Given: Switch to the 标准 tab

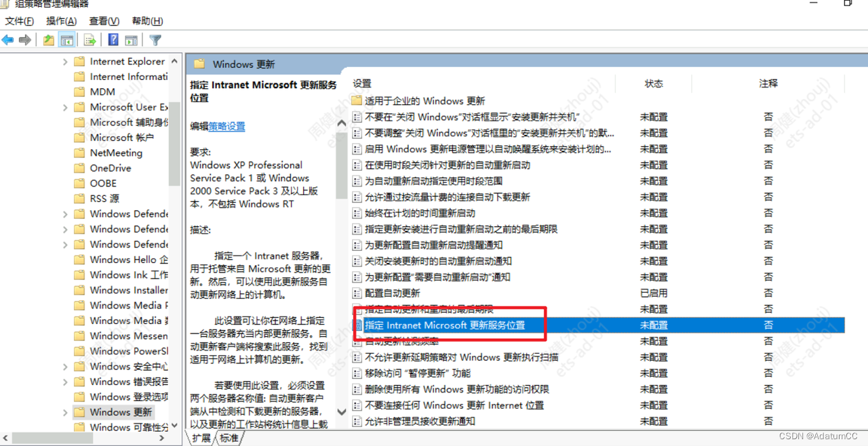Looking at the screenshot, I should (229, 438).
